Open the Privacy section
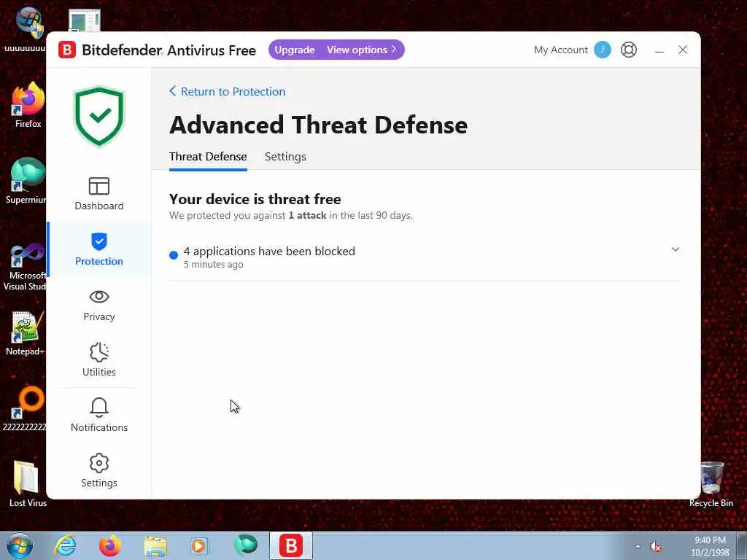Screen dimensions: 747x560 coord(99,305)
